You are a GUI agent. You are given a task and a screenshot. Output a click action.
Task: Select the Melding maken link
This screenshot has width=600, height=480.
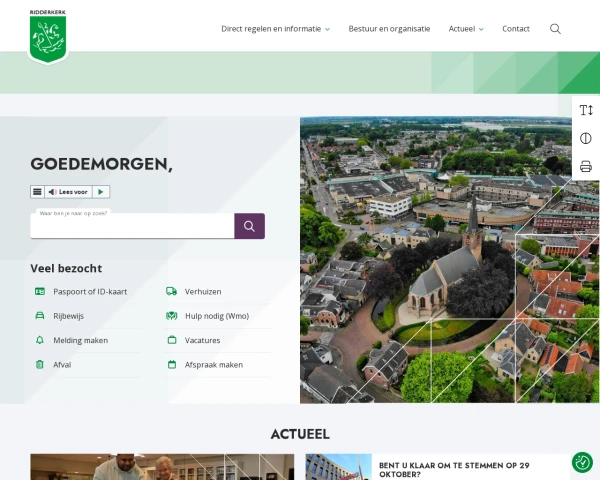point(80,340)
